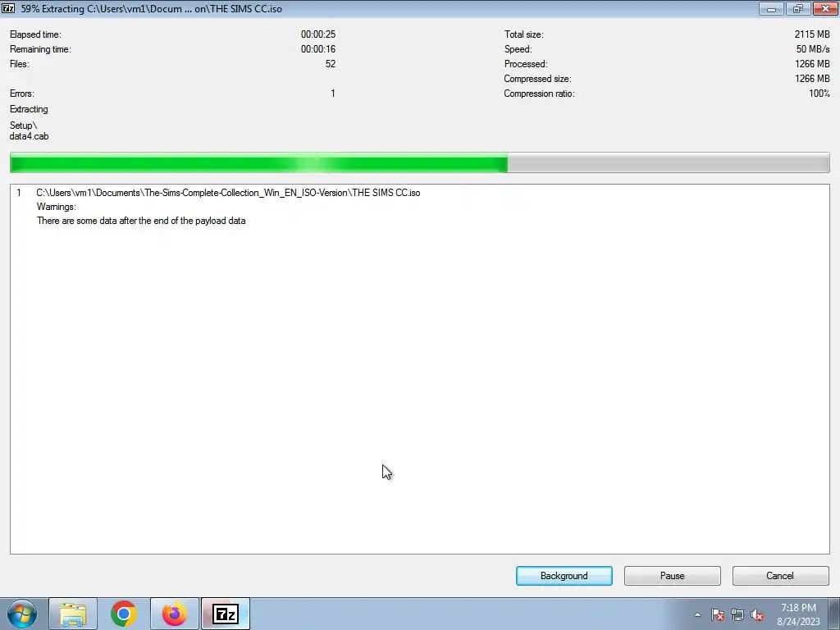Click the speed value 50 MB/s

click(813, 49)
